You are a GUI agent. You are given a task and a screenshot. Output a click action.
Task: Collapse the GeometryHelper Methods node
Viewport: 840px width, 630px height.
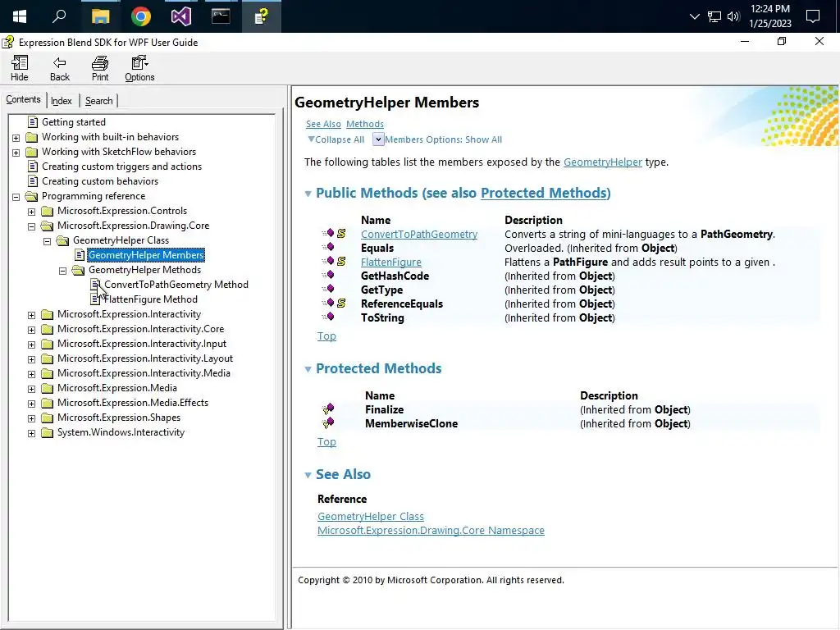(62, 271)
